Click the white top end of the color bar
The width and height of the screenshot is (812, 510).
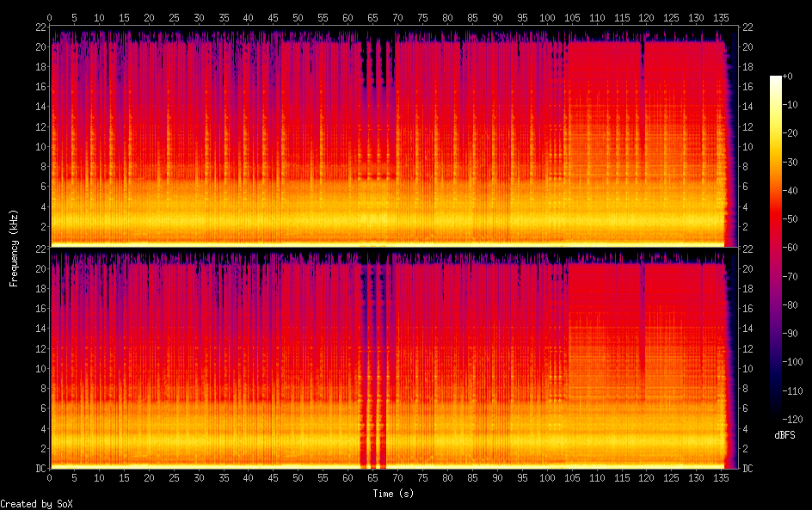pyautogui.click(x=776, y=79)
